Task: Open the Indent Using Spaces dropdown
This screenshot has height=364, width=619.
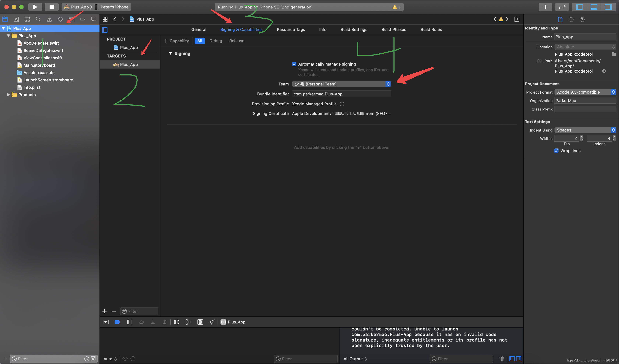Action: click(x=585, y=130)
